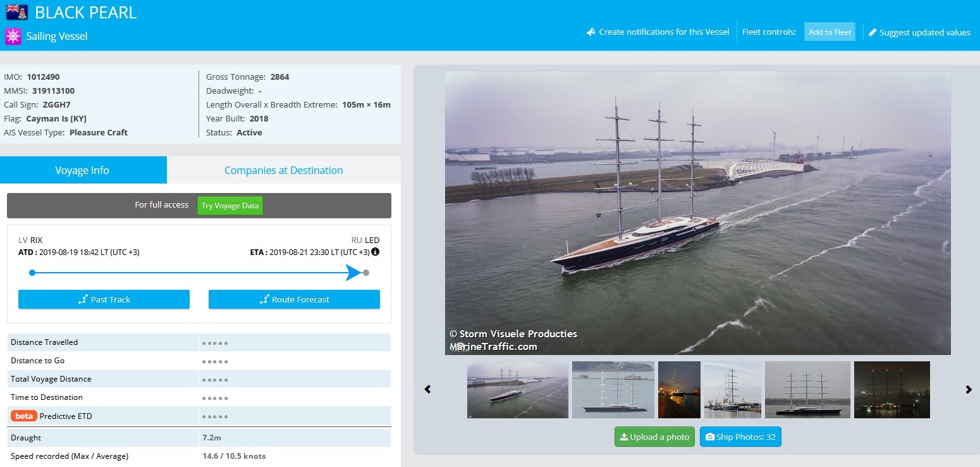The width and height of the screenshot is (980, 467).
Task: Click speed value 14.6 / 10.5 knots
Action: 234,456
